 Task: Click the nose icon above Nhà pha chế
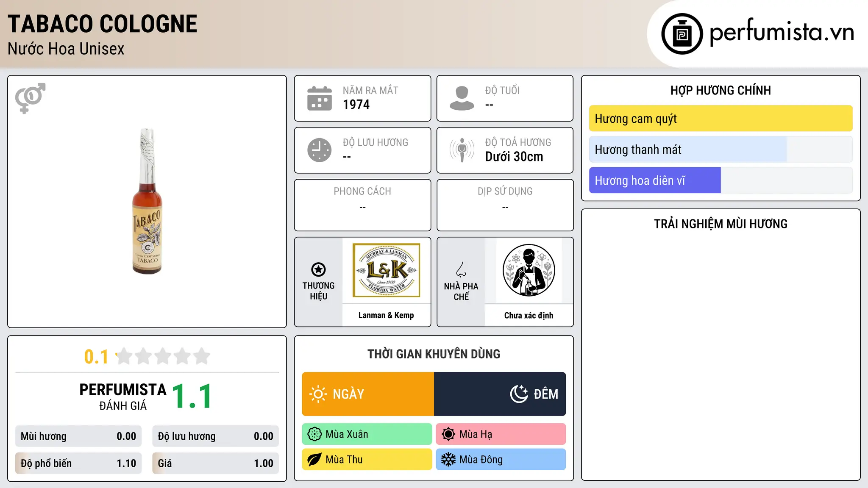pyautogui.click(x=461, y=269)
